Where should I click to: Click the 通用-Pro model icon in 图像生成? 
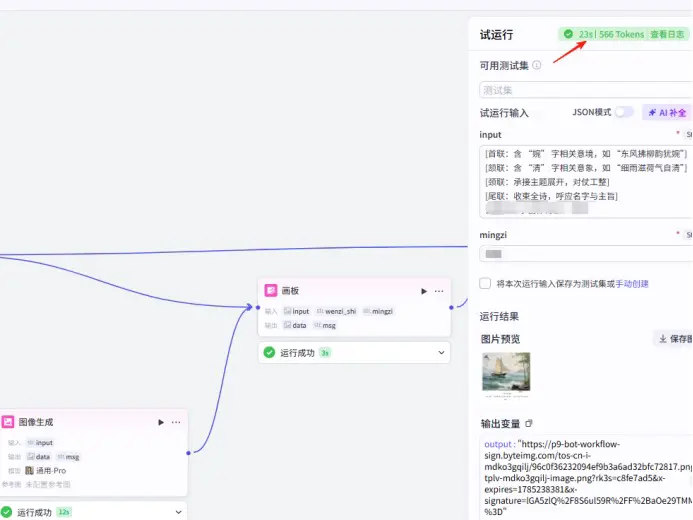29,471
